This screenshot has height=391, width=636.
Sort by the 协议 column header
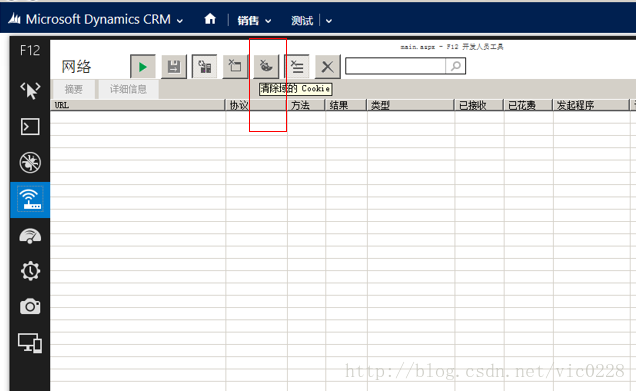click(x=256, y=105)
